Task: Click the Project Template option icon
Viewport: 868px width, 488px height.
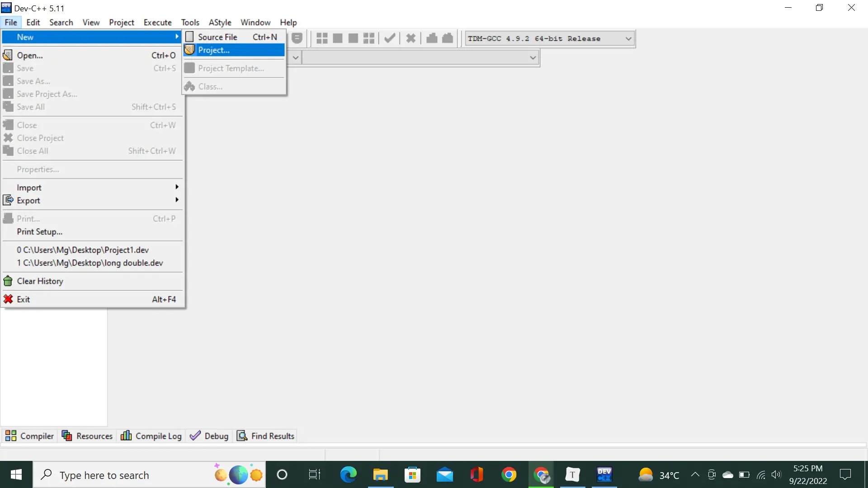Action: pyautogui.click(x=189, y=67)
